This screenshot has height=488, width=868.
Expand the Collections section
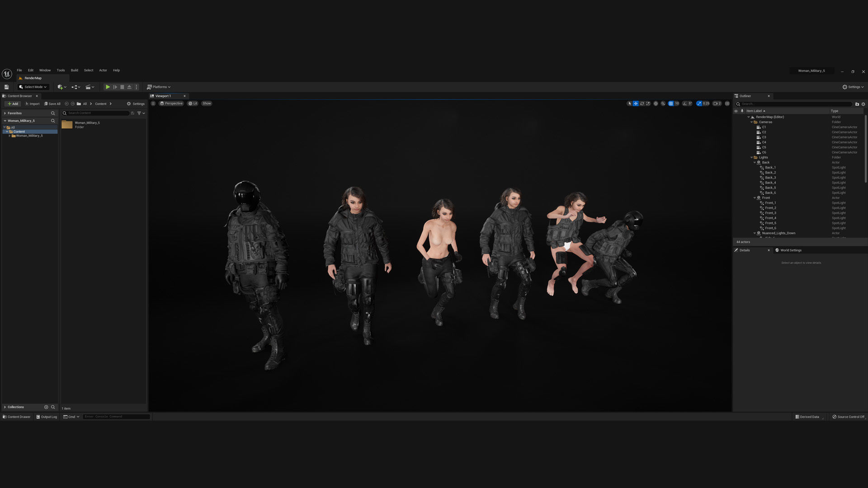click(5, 407)
